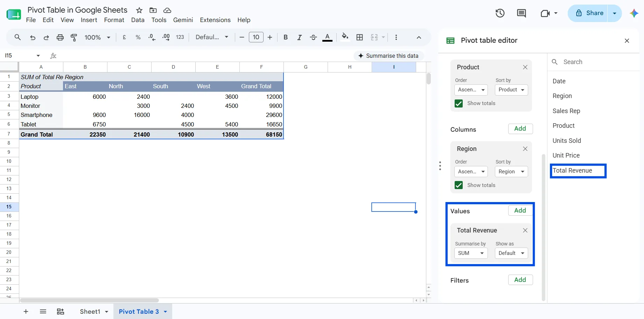Click the cloud document status icon
644x319 pixels.
[167, 10]
